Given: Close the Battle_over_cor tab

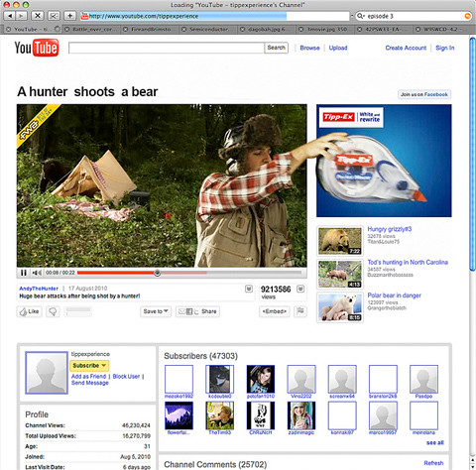Looking at the screenshot, I should pyautogui.click(x=66, y=29).
